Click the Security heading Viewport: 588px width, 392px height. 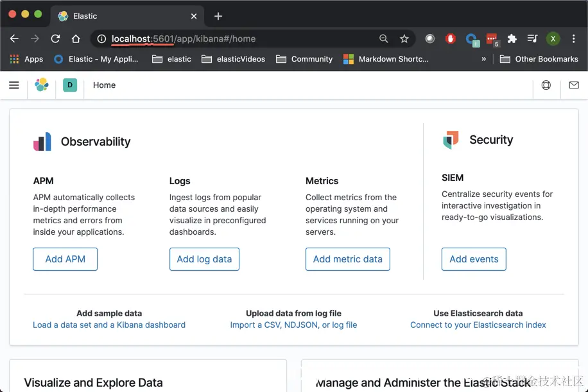pos(491,139)
